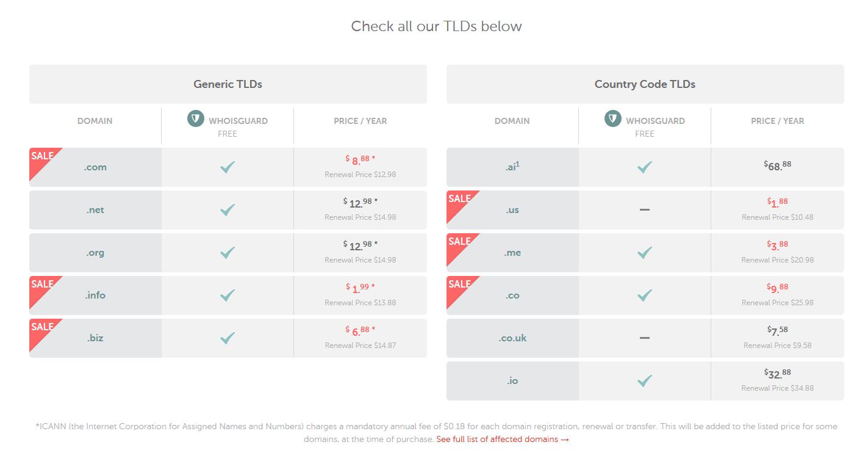Click the .ai domain name
The height and width of the screenshot is (453, 868).
click(x=512, y=166)
